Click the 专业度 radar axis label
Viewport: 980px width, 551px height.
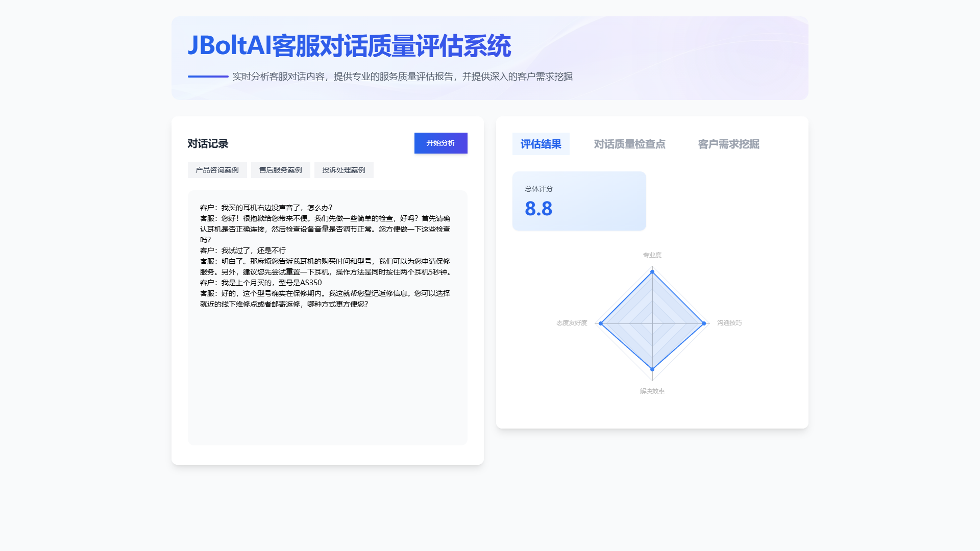tap(652, 255)
